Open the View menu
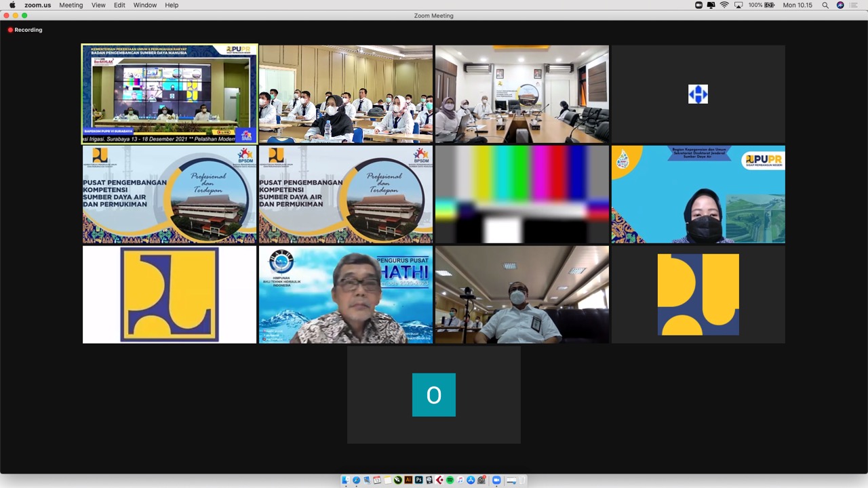This screenshot has height=488, width=868. (x=98, y=5)
